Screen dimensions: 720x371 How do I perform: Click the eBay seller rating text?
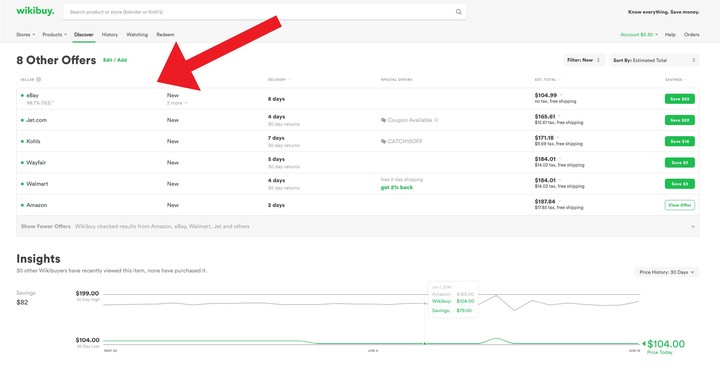[x=40, y=103]
